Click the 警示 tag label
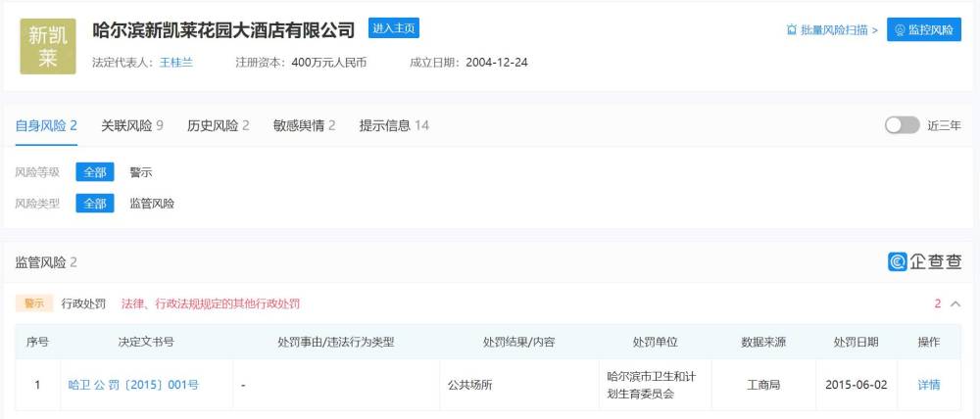 tap(34, 303)
